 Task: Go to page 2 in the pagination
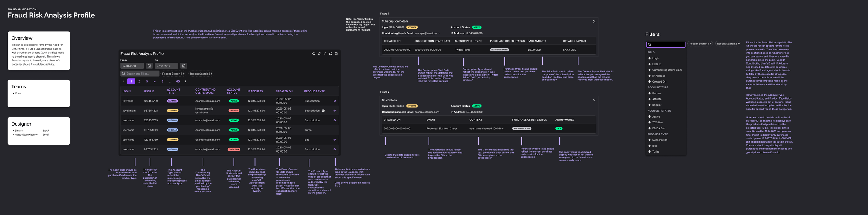coord(139,81)
